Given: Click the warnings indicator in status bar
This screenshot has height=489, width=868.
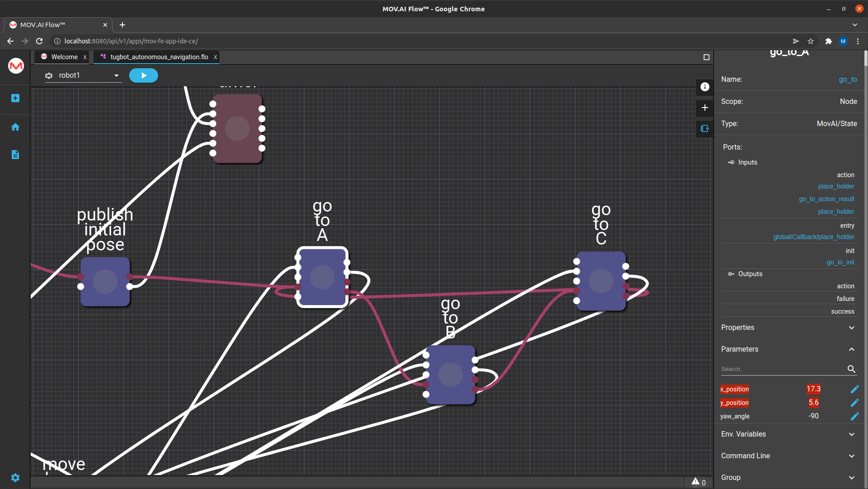Looking at the screenshot, I should (x=699, y=482).
